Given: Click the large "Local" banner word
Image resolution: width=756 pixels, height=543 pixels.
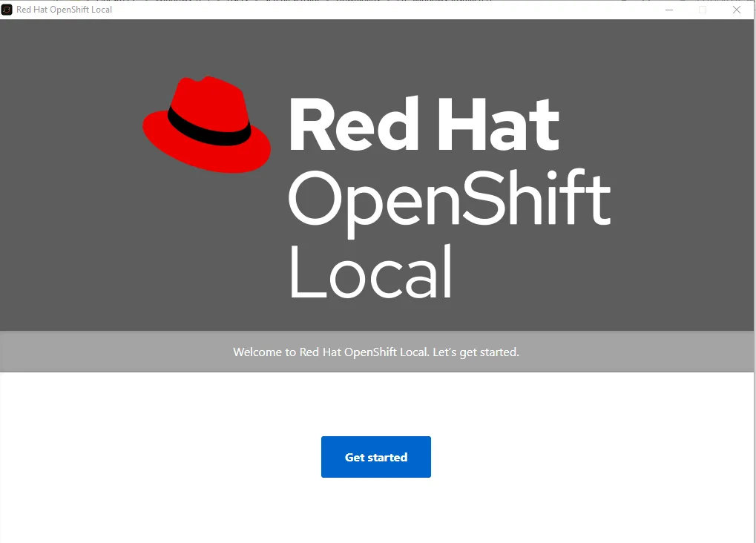Looking at the screenshot, I should click(371, 271).
